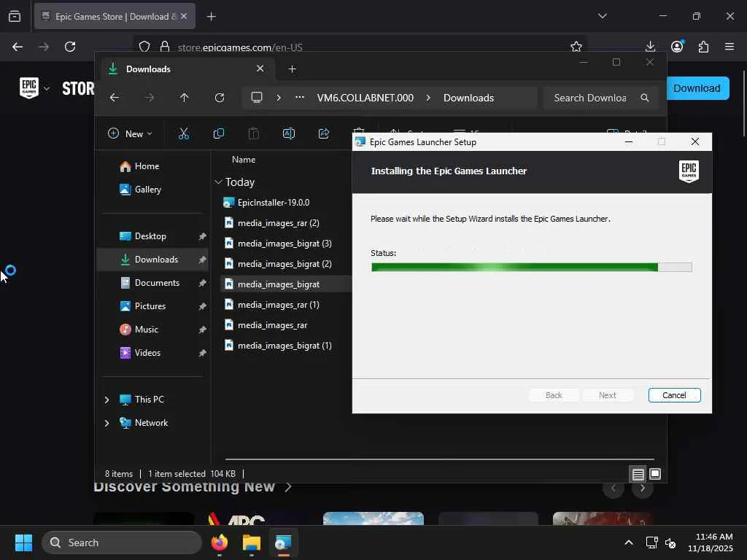
Task: Click the address bar ellipsis for more path
Action: pyautogui.click(x=300, y=98)
